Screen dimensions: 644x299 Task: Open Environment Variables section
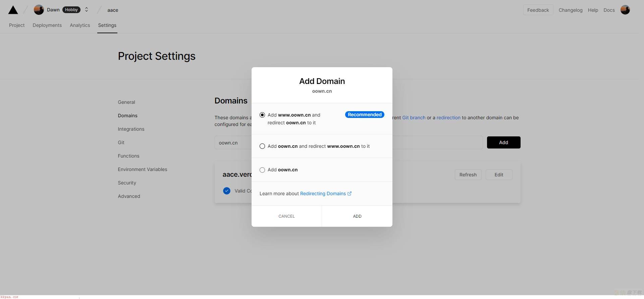pyautogui.click(x=143, y=169)
